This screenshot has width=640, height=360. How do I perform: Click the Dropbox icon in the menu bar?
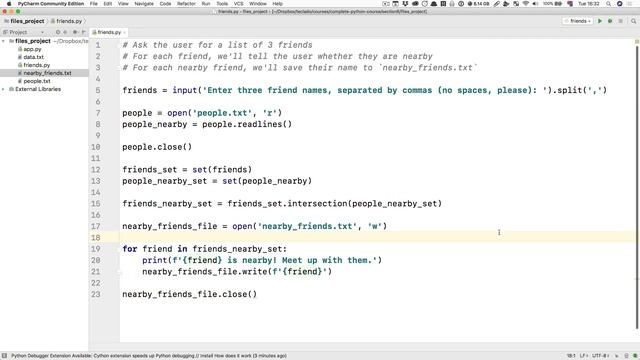pos(405,4)
